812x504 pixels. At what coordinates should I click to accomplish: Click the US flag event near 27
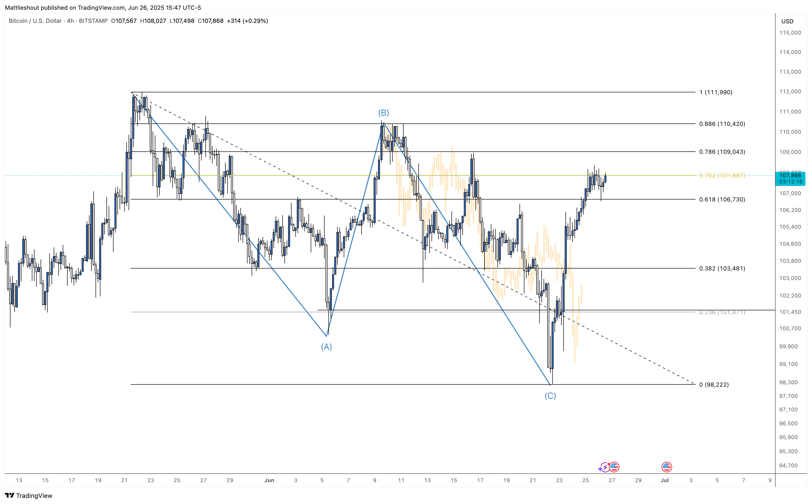[x=614, y=467]
